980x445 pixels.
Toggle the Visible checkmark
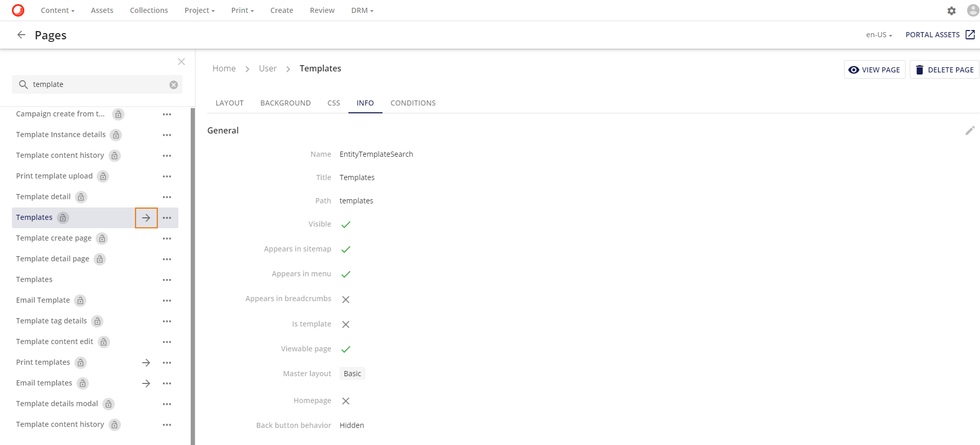pyautogui.click(x=346, y=225)
